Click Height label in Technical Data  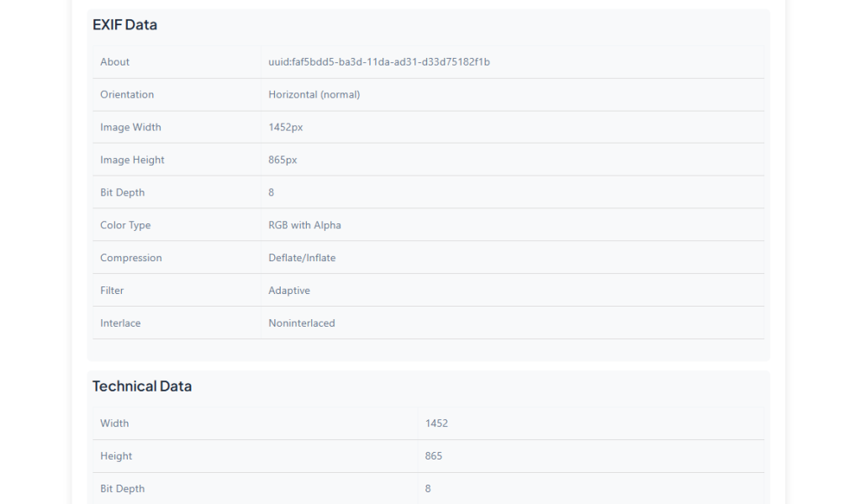click(116, 456)
